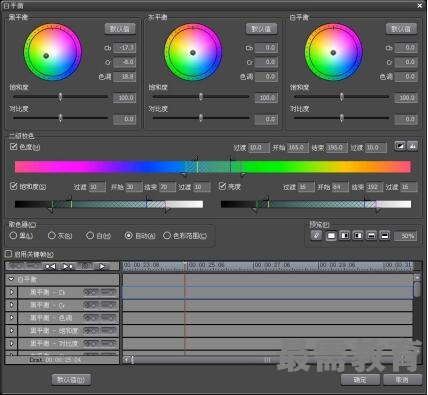Click the keyframe list vertical scrollbar
The image size is (428, 395).
(x=417, y=290)
